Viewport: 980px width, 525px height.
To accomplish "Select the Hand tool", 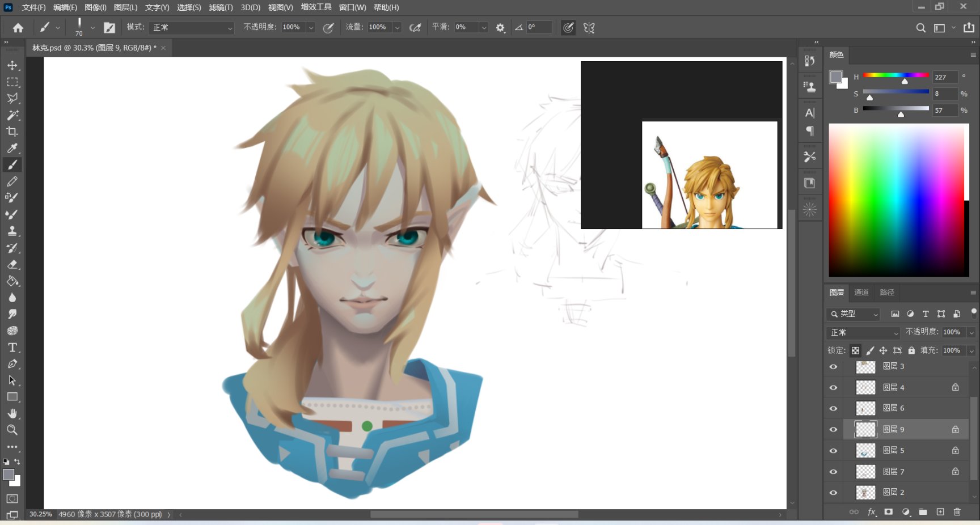I will [x=12, y=413].
